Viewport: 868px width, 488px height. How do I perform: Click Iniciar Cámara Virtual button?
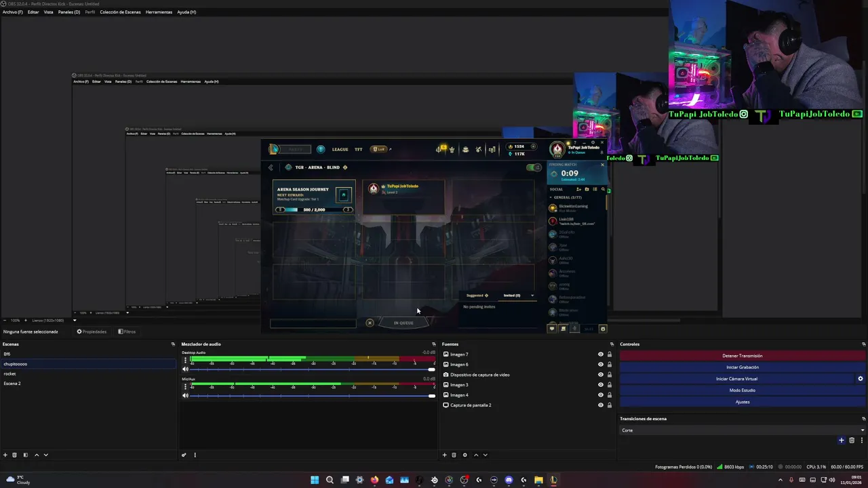[737, 379]
